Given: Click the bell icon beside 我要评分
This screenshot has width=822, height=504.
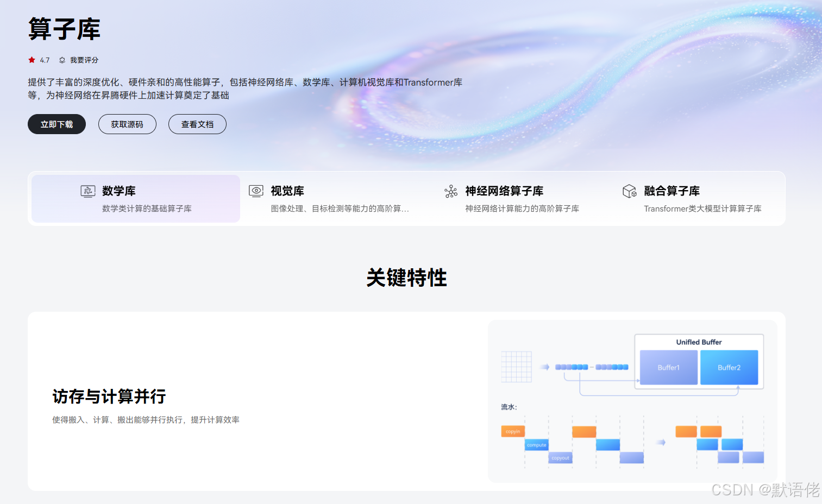Looking at the screenshot, I should (x=62, y=60).
